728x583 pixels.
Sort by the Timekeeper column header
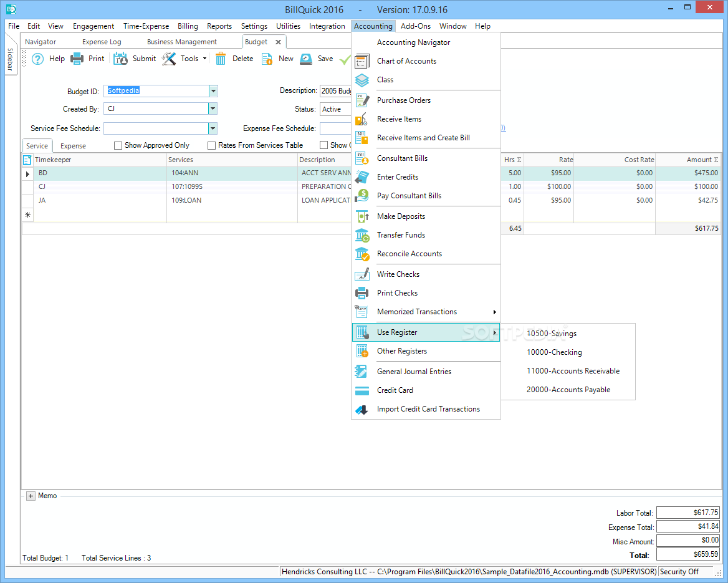pyautogui.click(x=100, y=160)
